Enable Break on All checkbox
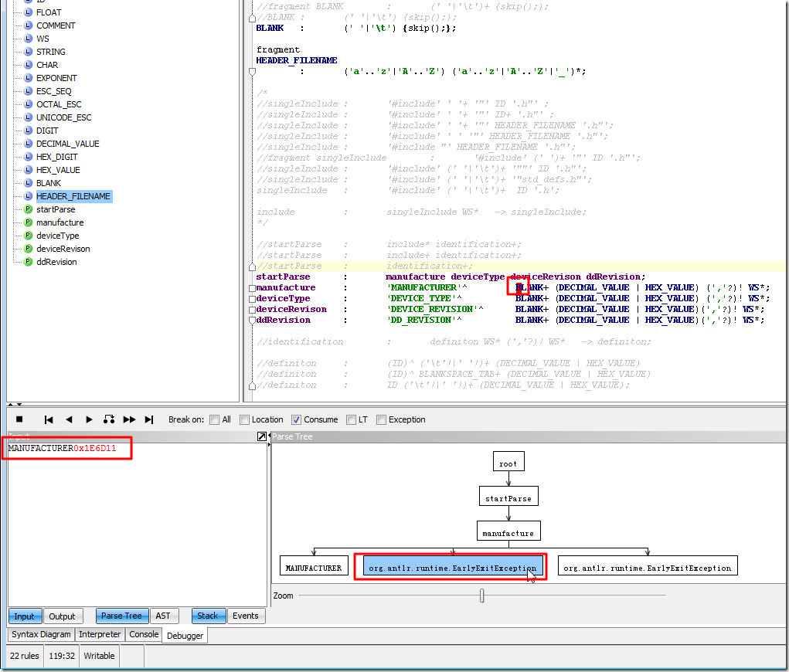The height and width of the screenshot is (672, 789). (215, 420)
